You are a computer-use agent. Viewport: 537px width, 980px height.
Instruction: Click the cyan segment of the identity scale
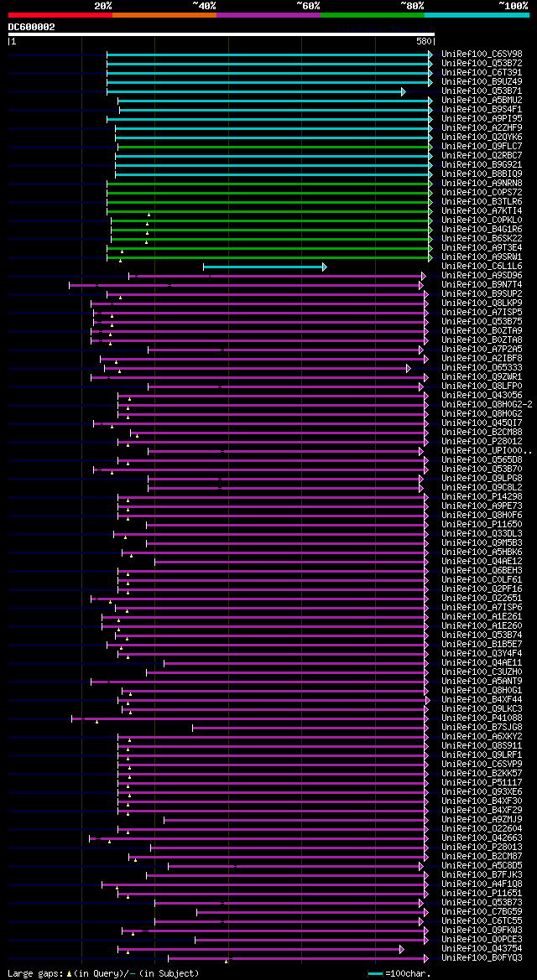click(x=477, y=14)
